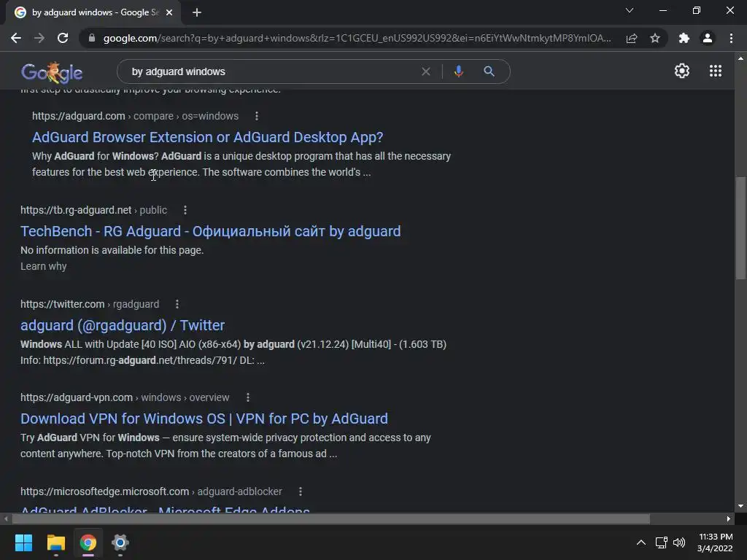The width and height of the screenshot is (747, 560).
Task: Bookmark this page with the star icon
Action: pos(655,38)
